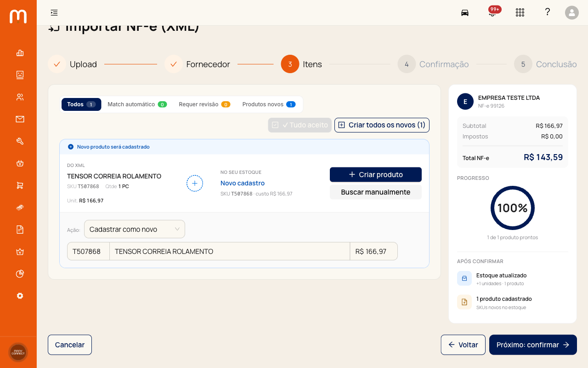Click the car icon in top bar
This screenshot has width=588, height=368.
[x=465, y=12]
